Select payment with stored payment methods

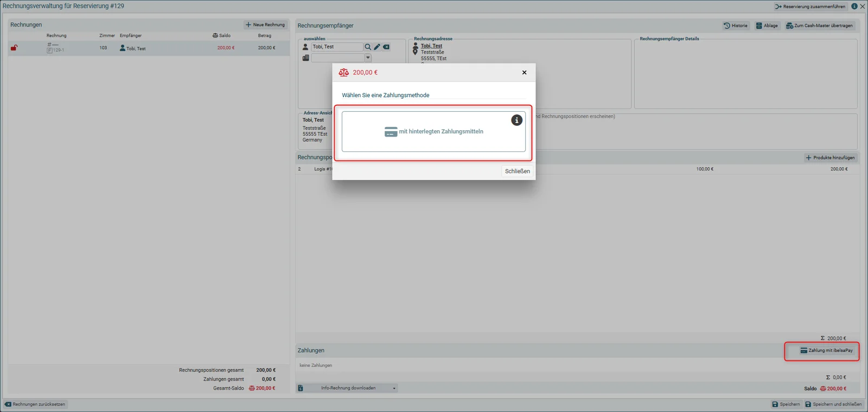[x=433, y=132]
